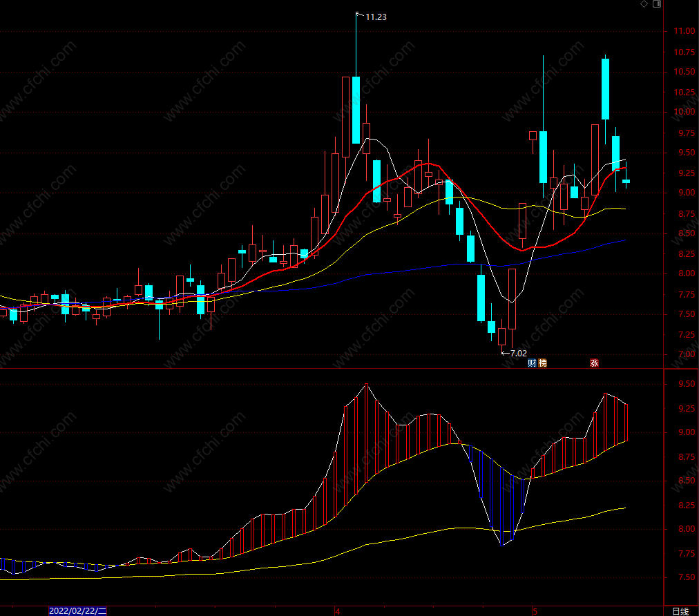Click the 10.50 price axis label

click(684, 71)
